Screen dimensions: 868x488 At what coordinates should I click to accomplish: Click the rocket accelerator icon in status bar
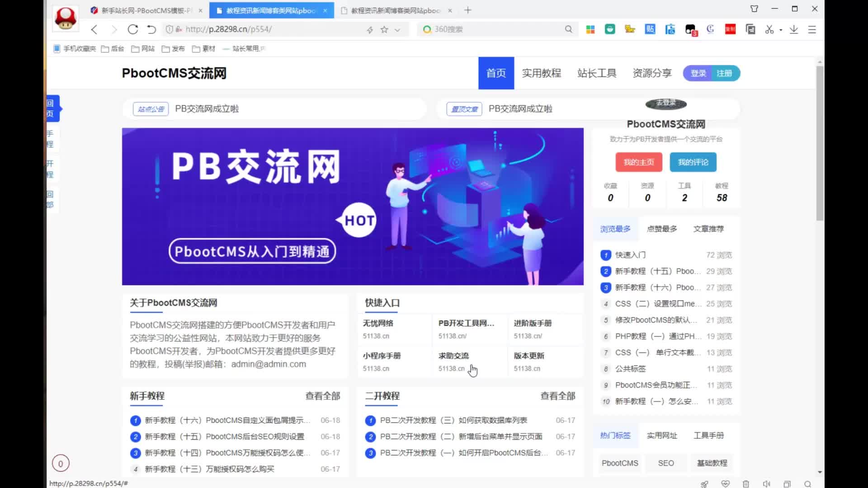(x=704, y=483)
